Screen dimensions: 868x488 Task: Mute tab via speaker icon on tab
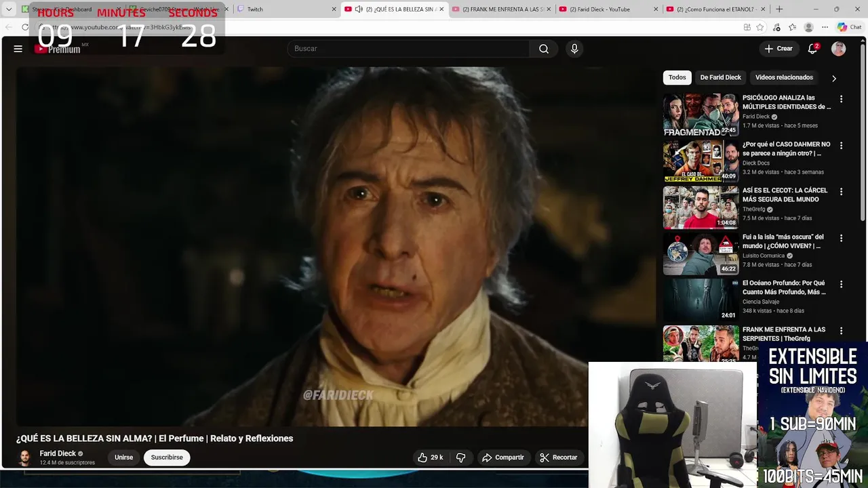coord(359,9)
